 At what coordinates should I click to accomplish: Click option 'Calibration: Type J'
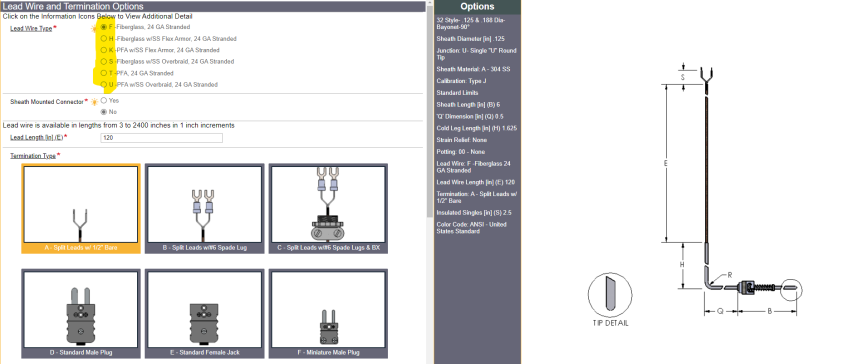coord(461,81)
